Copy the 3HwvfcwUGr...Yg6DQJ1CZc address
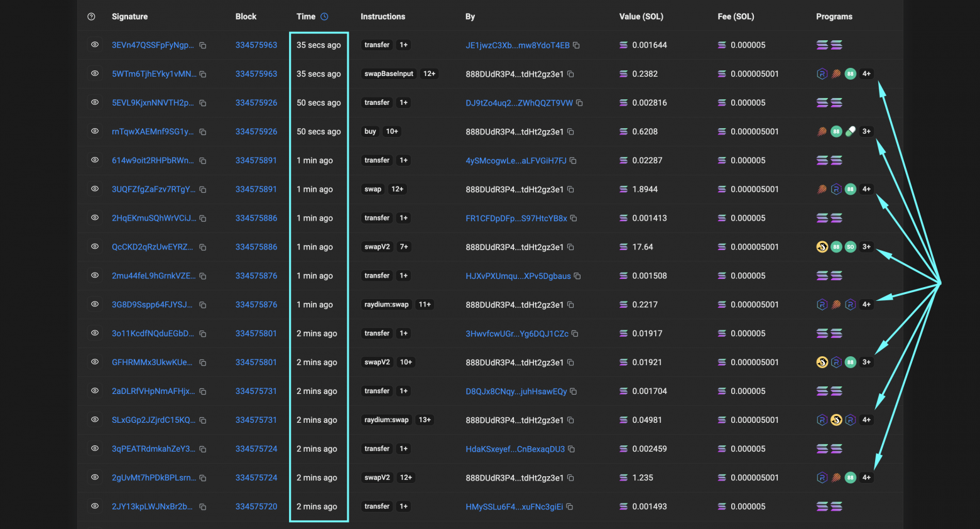Image resolution: width=980 pixels, height=529 pixels. tap(575, 334)
